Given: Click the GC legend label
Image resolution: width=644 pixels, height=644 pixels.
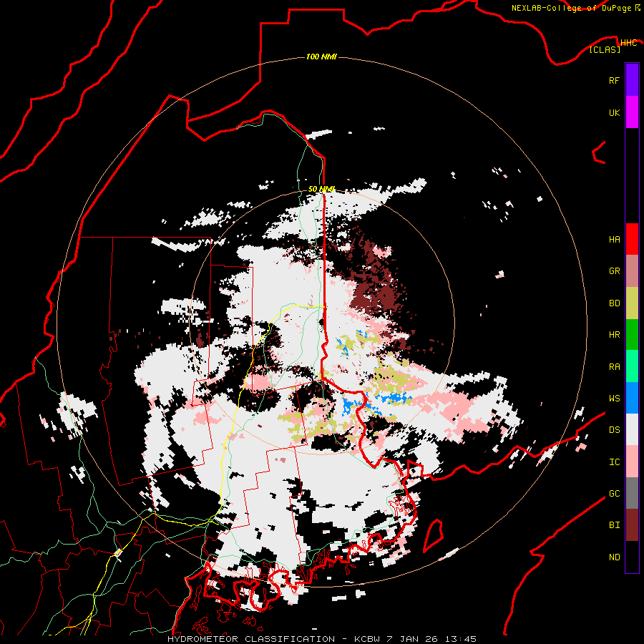Looking at the screenshot, I should (614, 494).
